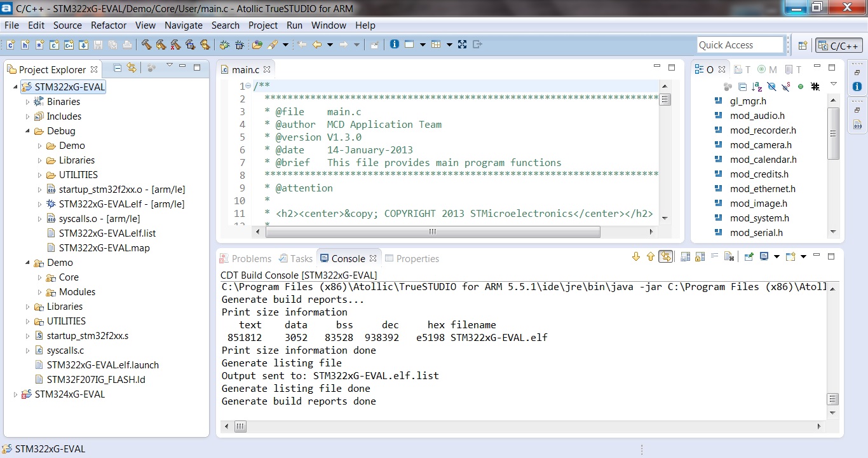Click the editor horizontal scrollbar
Viewport: 868px width, 458px height.
click(x=432, y=232)
